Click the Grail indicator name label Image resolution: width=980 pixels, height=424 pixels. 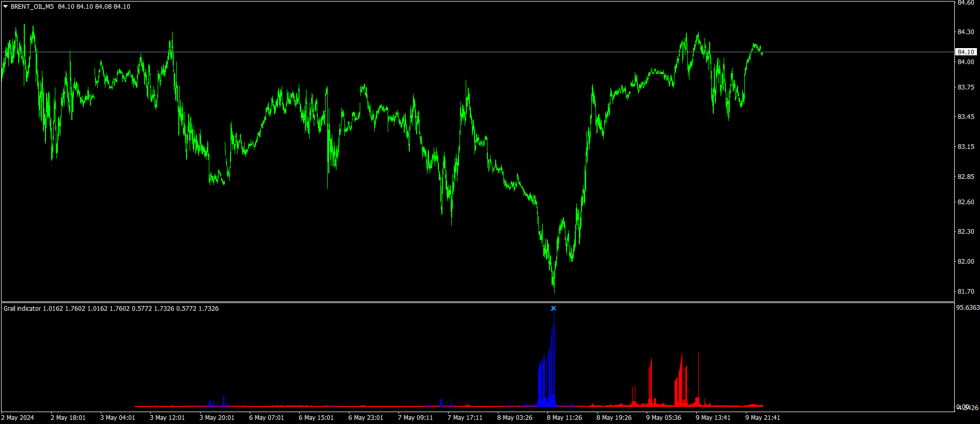22,309
